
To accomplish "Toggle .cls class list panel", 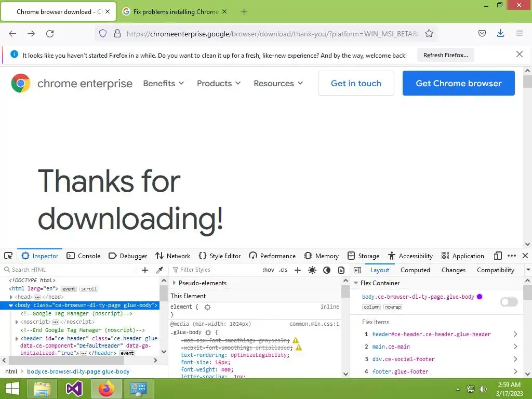I will pos(283,270).
